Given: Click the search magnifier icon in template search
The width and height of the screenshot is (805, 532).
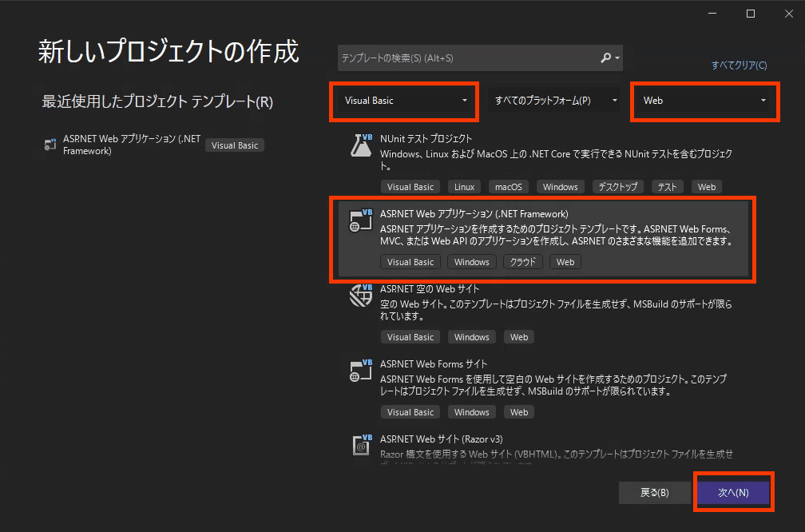Looking at the screenshot, I should pos(606,58).
